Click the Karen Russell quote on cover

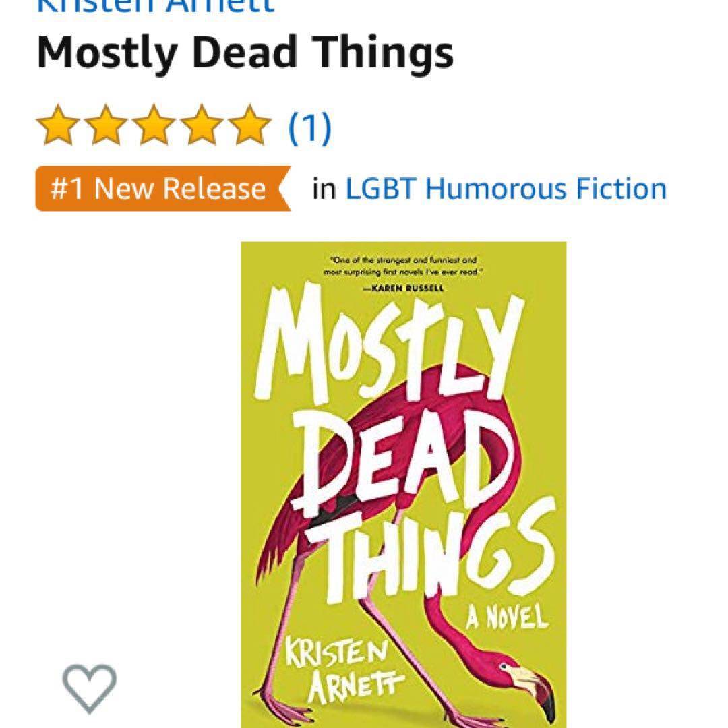[x=403, y=274]
